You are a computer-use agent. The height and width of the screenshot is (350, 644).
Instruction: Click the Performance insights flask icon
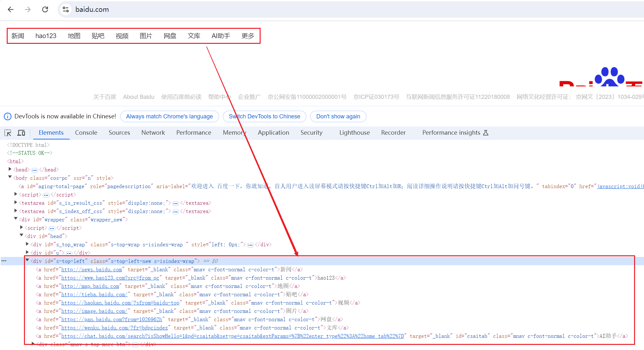click(x=486, y=133)
